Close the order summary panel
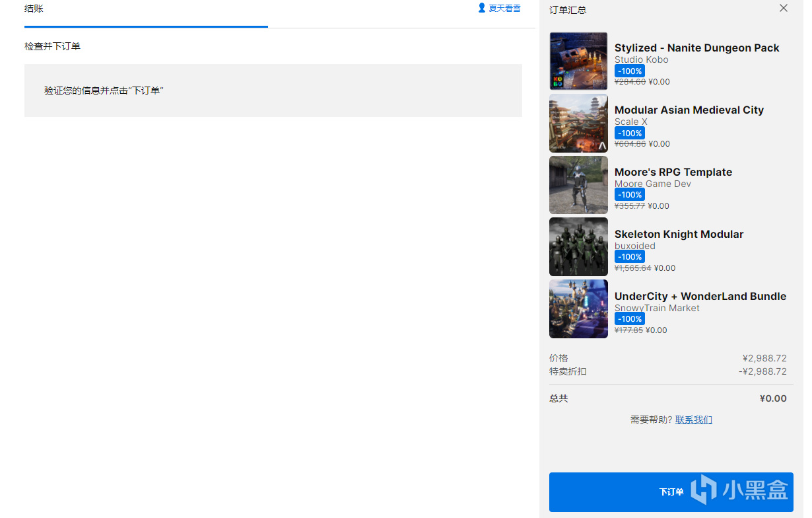The image size is (812, 518). pyautogui.click(x=784, y=8)
